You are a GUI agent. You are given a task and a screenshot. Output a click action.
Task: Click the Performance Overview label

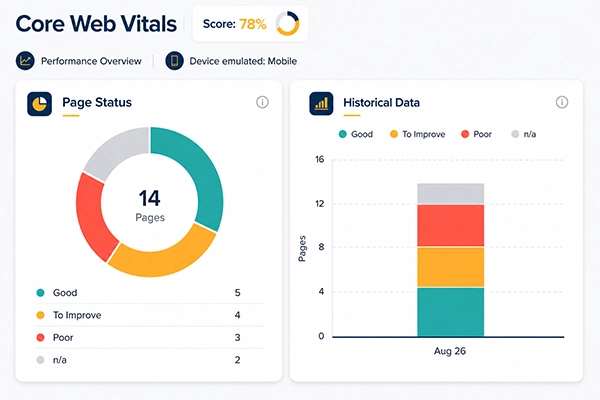point(91,61)
